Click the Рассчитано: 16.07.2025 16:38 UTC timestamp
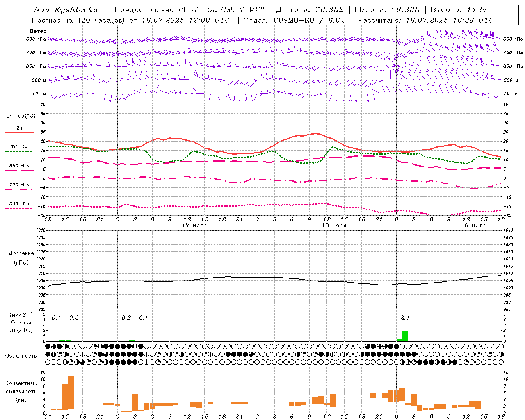 pyautogui.click(x=426, y=20)
